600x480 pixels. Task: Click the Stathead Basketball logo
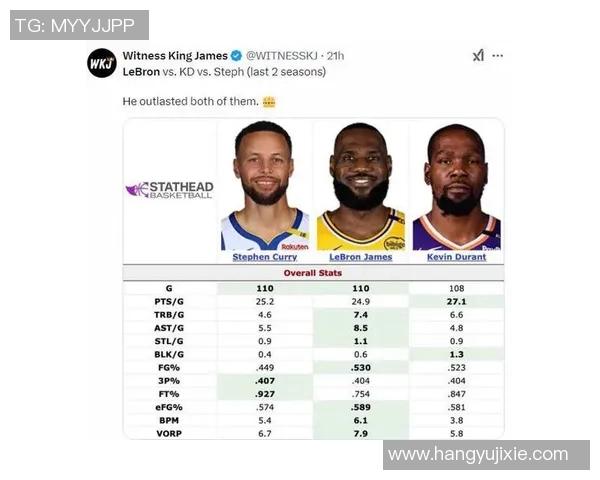(169, 190)
